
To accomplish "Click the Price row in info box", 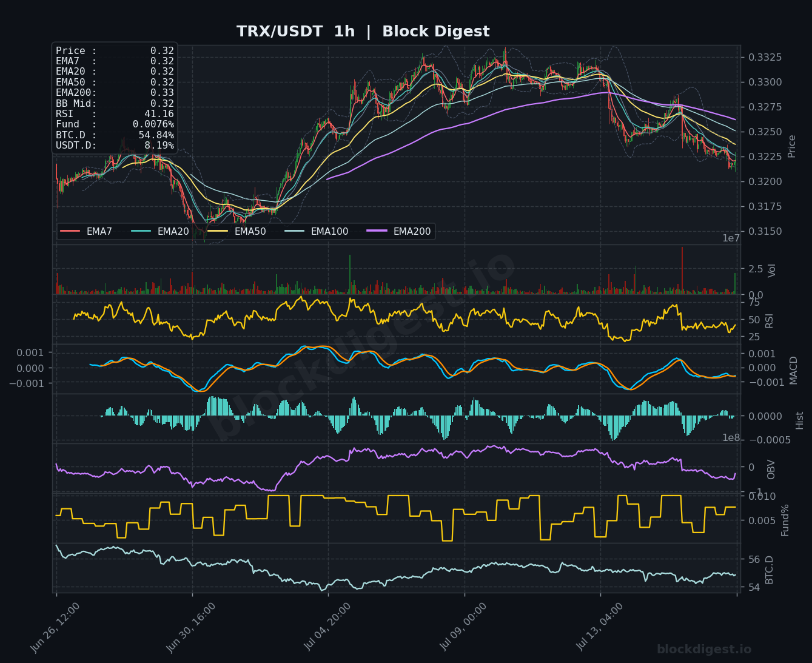I will click(x=115, y=51).
